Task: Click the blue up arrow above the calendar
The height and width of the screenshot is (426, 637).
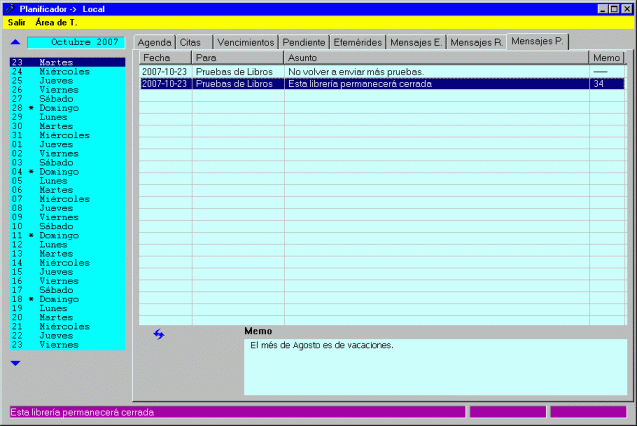Action: [15, 43]
